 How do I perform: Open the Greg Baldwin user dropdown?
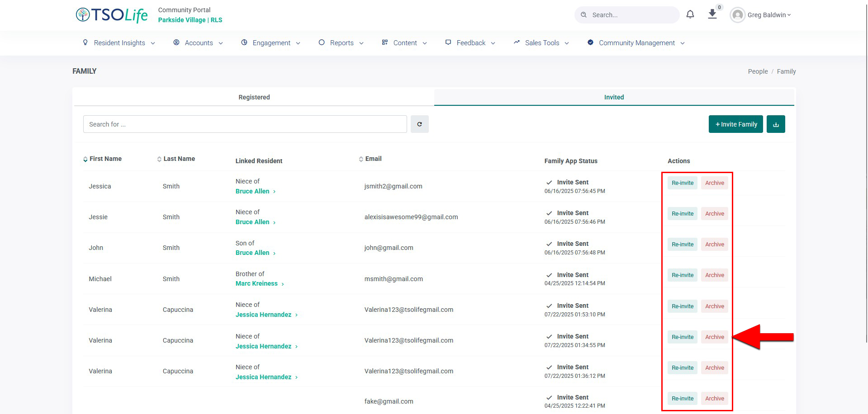[769, 15]
